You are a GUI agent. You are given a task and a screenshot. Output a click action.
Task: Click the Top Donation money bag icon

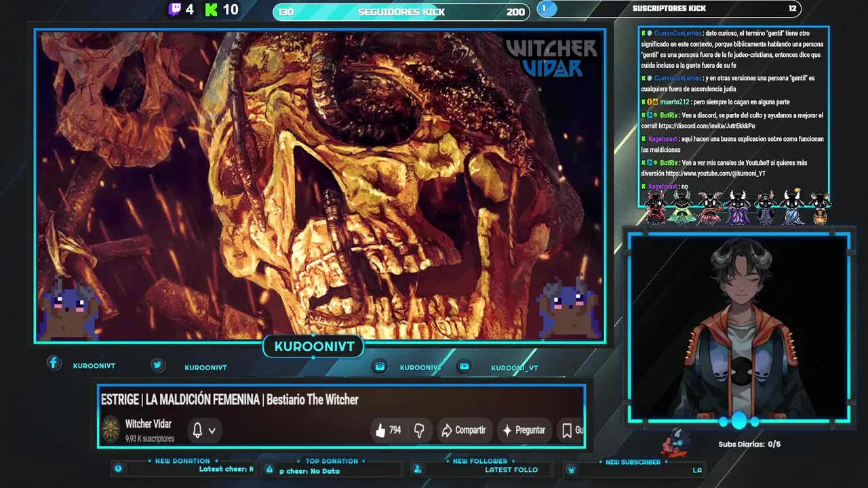[x=269, y=469]
